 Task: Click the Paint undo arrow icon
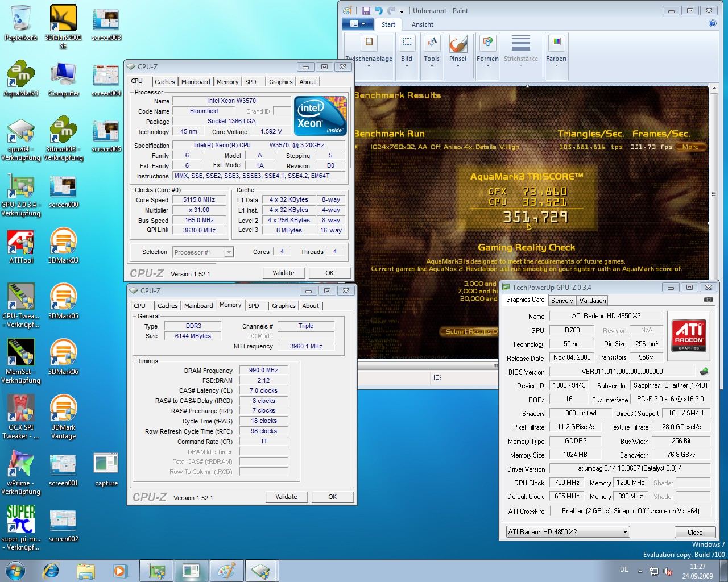point(379,10)
